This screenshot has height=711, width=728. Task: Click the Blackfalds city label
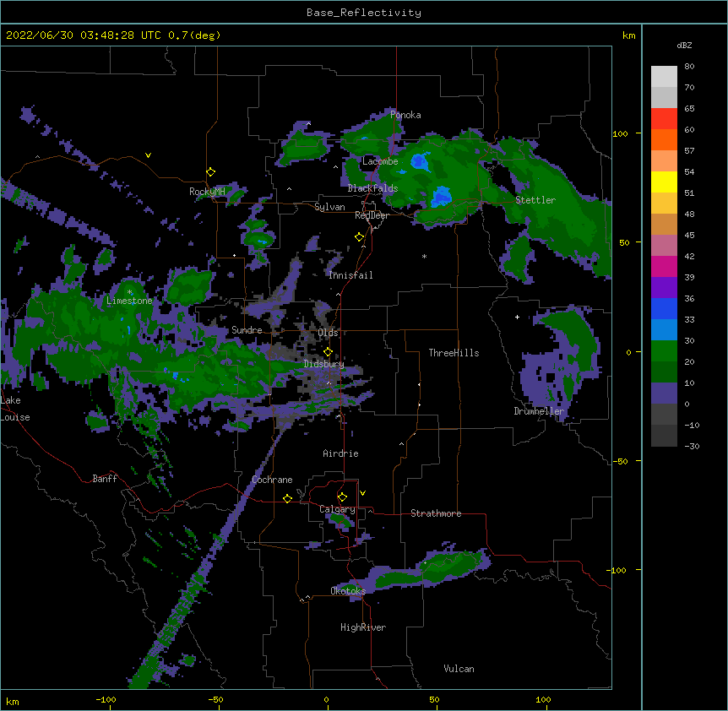pyautogui.click(x=372, y=188)
